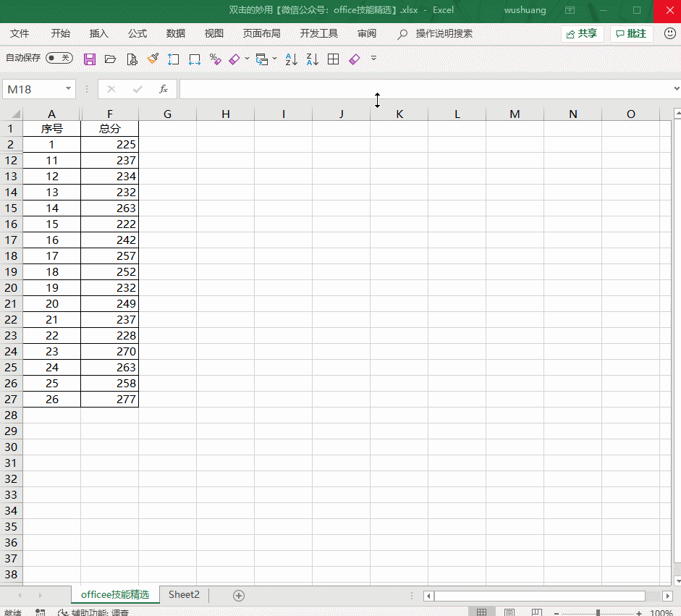The width and height of the screenshot is (681, 616).
Task: Open the smiley feedback icon
Action: [670, 33]
